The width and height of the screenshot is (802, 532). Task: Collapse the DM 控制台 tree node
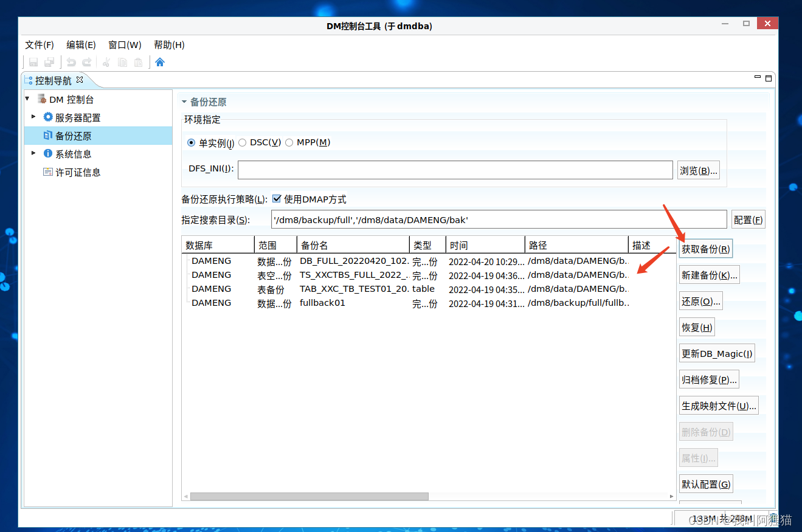[x=27, y=98]
